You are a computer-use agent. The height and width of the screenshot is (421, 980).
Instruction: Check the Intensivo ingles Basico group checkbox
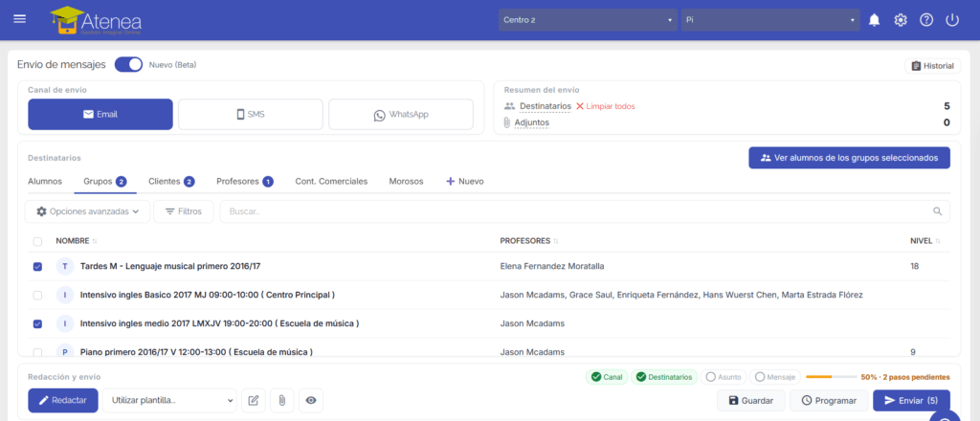[37, 295]
